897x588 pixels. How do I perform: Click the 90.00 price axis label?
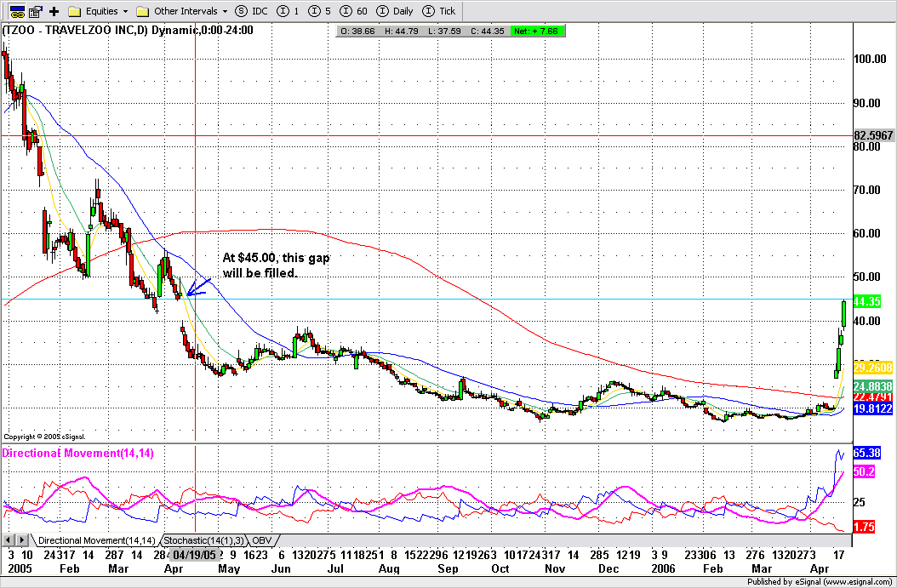pyautogui.click(x=866, y=103)
